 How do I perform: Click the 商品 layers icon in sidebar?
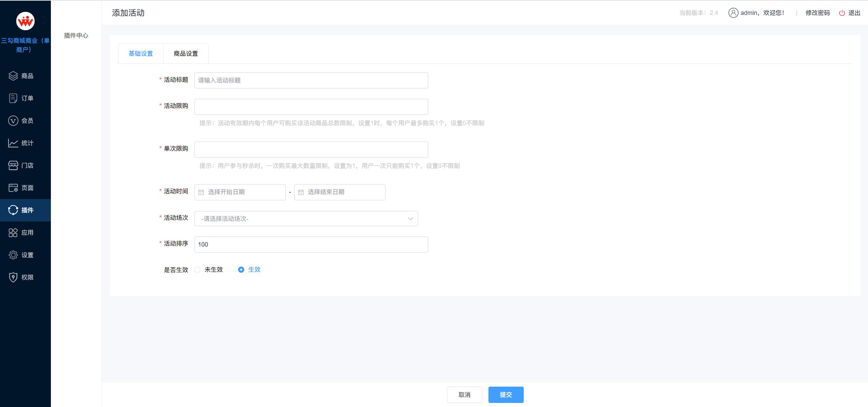point(13,76)
